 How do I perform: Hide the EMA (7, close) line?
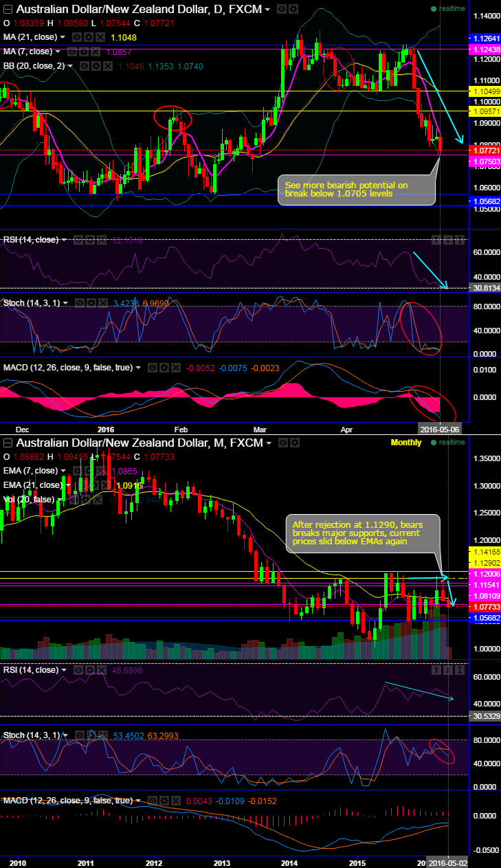[x=76, y=471]
